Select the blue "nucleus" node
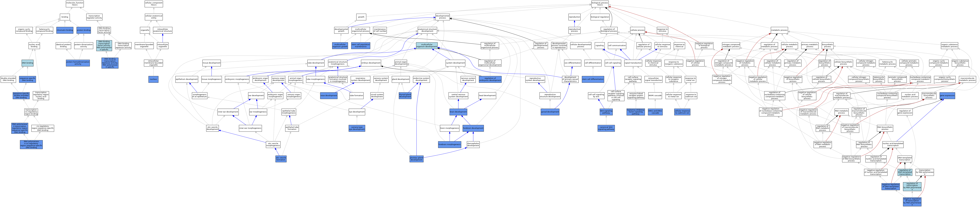Viewport: 980px width, 207px height. pyautogui.click(x=153, y=79)
